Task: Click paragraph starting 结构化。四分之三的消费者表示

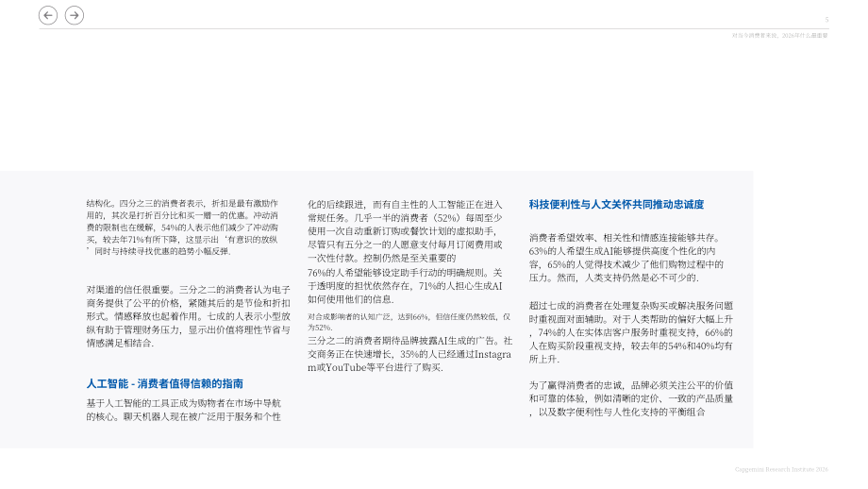Action: [x=183, y=228]
